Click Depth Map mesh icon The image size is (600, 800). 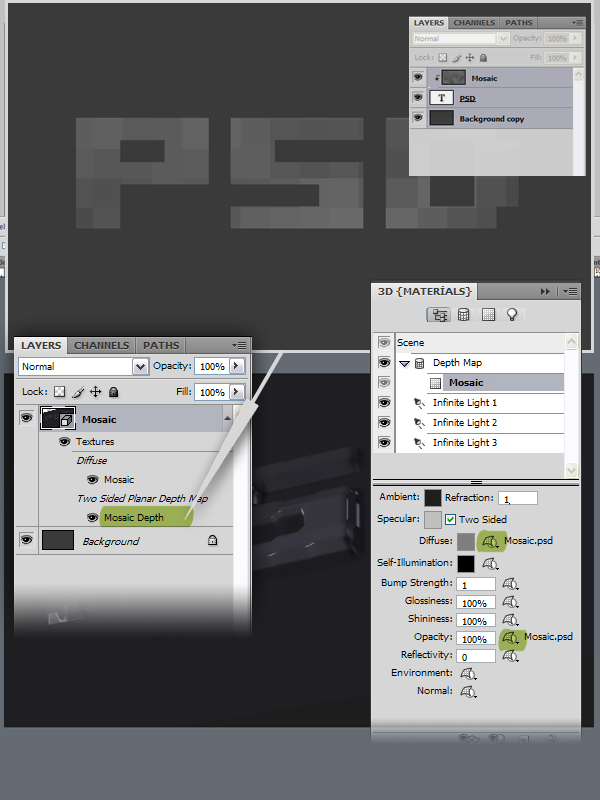(x=419, y=363)
